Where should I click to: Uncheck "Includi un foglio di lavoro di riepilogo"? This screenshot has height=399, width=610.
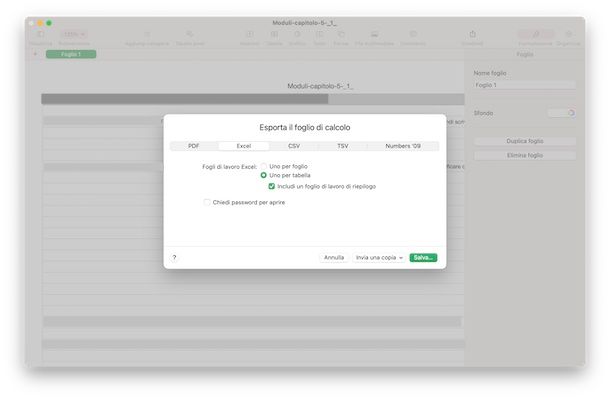(x=272, y=186)
